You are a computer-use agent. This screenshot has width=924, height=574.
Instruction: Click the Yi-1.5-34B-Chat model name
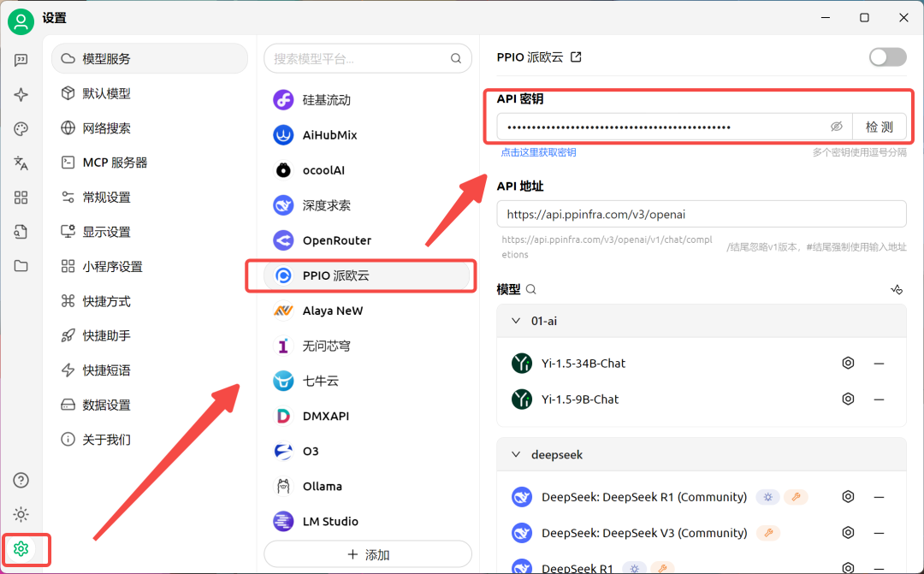click(583, 364)
